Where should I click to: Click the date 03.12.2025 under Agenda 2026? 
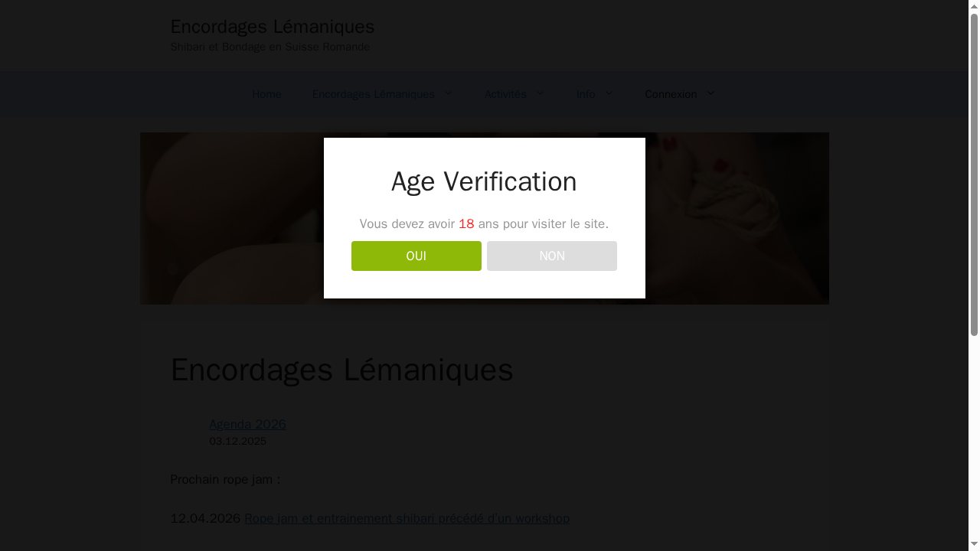coord(237,441)
